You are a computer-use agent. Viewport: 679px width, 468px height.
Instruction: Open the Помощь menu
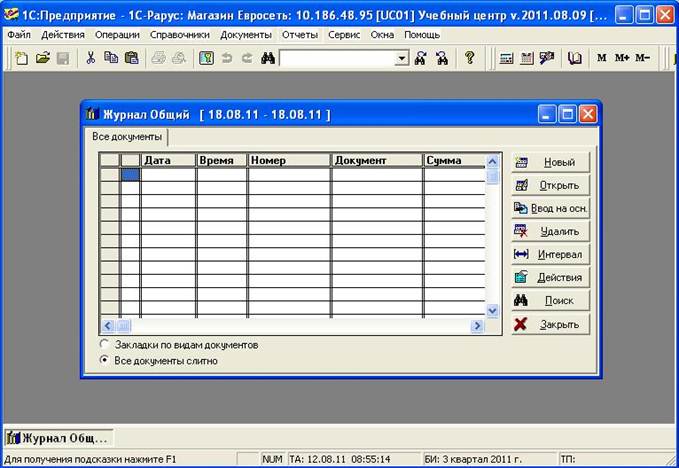pos(422,35)
